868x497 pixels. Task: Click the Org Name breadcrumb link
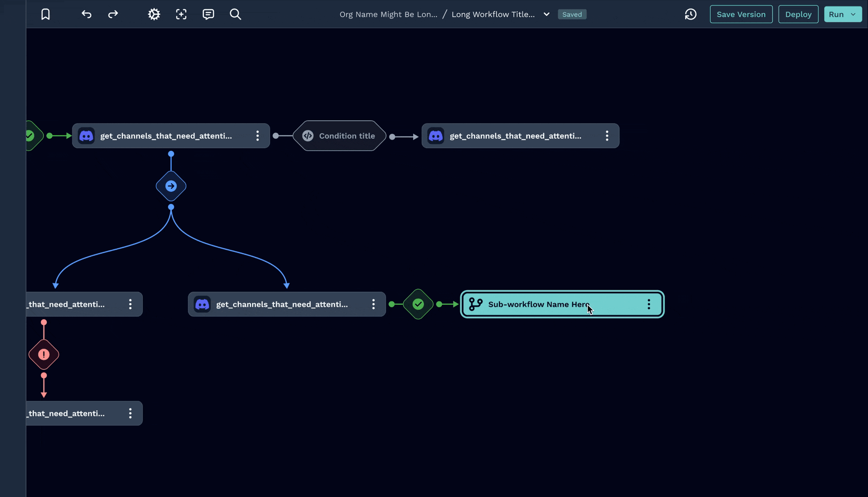point(388,14)
